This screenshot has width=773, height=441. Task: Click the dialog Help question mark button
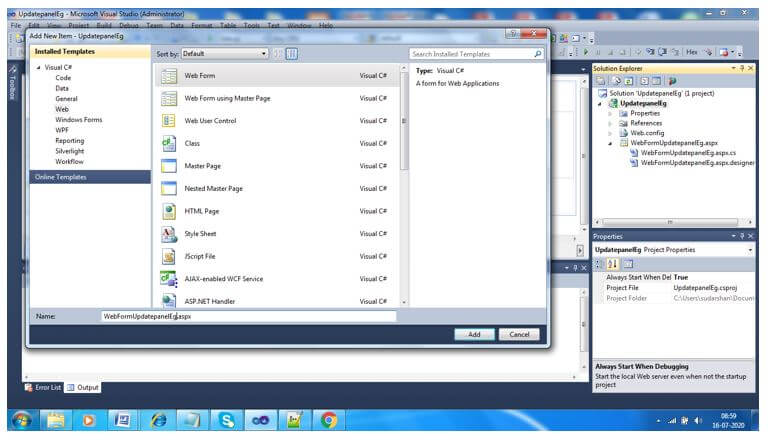tap(513, 34)
